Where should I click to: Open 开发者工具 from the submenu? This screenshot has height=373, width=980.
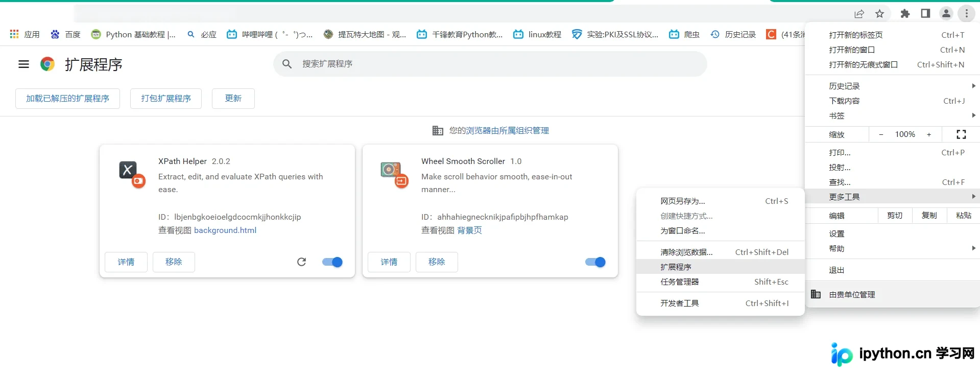click(721, 303)
